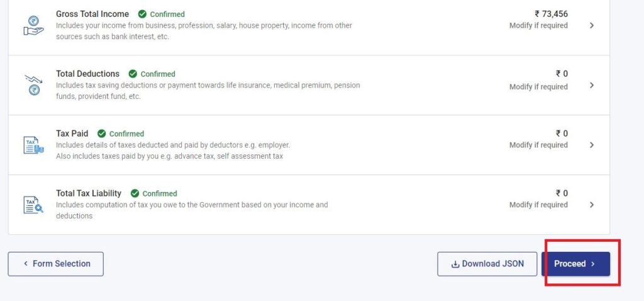644x301 pixels.
Task: Open the Total Tax Liability heading
Action: [x=89, y=193]
